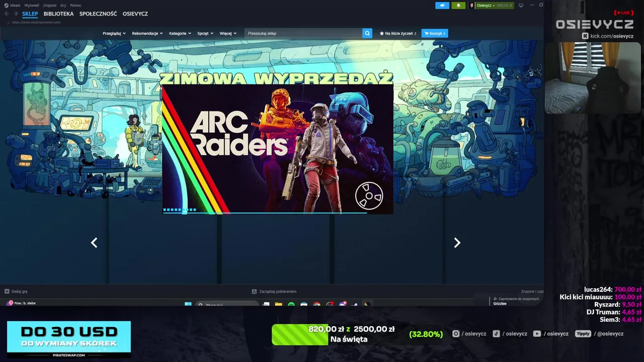Image resolution: width=644 pixels, height=362 pixels.
Task: Click the Kici kici miauuuu donation entry
Action: tap(600, 297)
